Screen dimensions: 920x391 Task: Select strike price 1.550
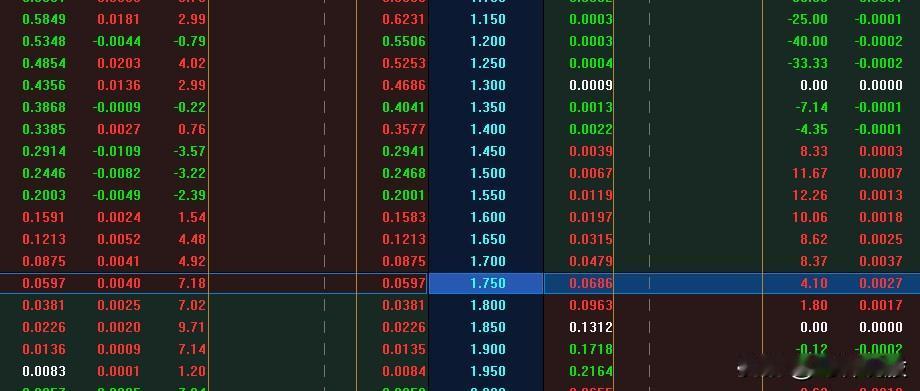click(x=488, y=196)
